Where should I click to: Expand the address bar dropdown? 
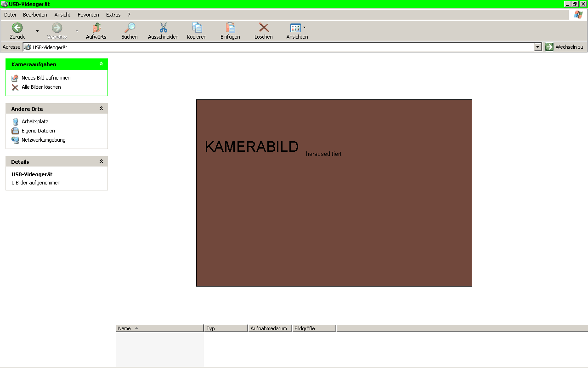coord(538,47)
